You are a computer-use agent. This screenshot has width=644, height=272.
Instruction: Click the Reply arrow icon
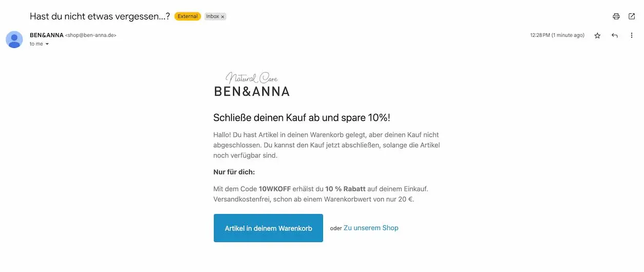615,35
